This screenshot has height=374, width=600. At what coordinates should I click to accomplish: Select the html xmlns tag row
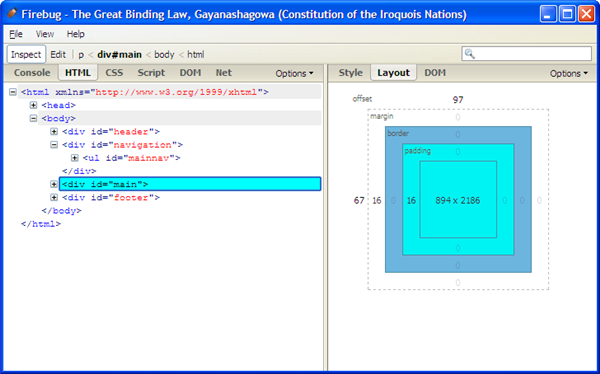169,92
